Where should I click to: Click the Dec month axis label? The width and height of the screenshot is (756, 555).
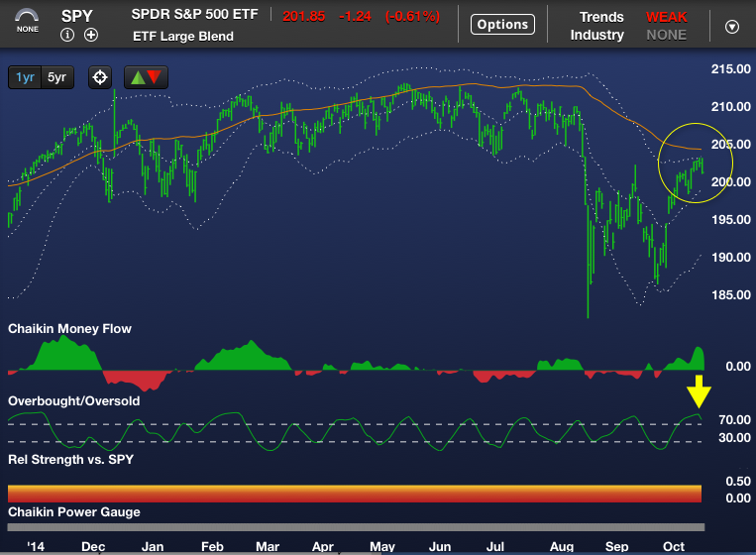[x=93, y=547]
